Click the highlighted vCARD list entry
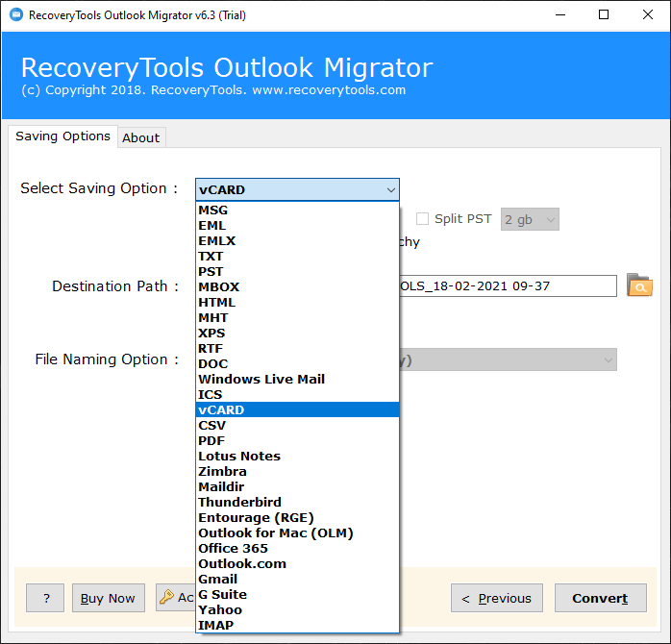This screenshot has width=671, height=644. pos(297,409)
